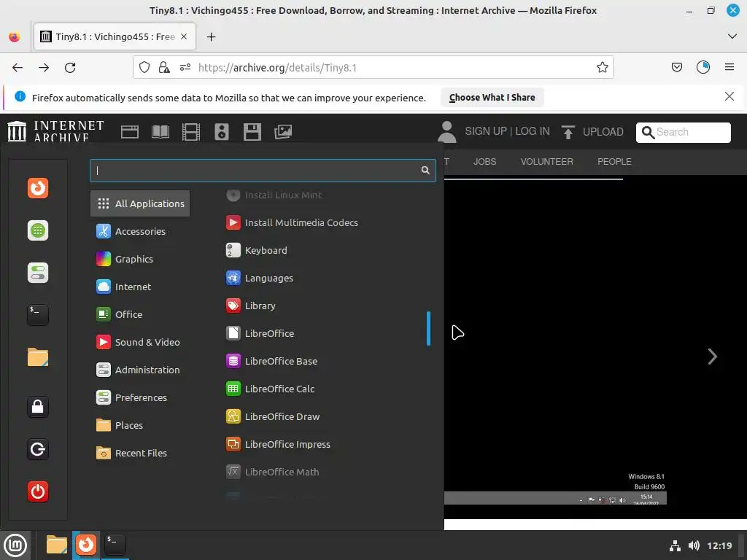This screenshot has height=560, width=747.
Task: Show next image with right chevron
Action: (x=712, y=356)
